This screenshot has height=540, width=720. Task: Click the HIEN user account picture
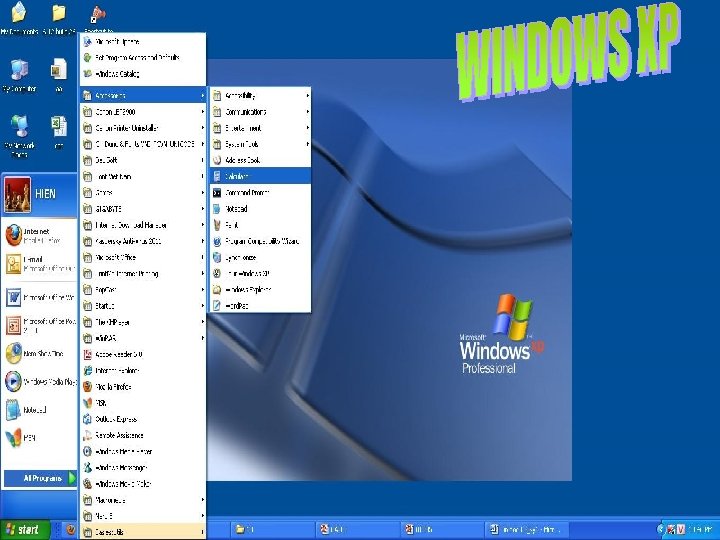(x=17, y=194)
